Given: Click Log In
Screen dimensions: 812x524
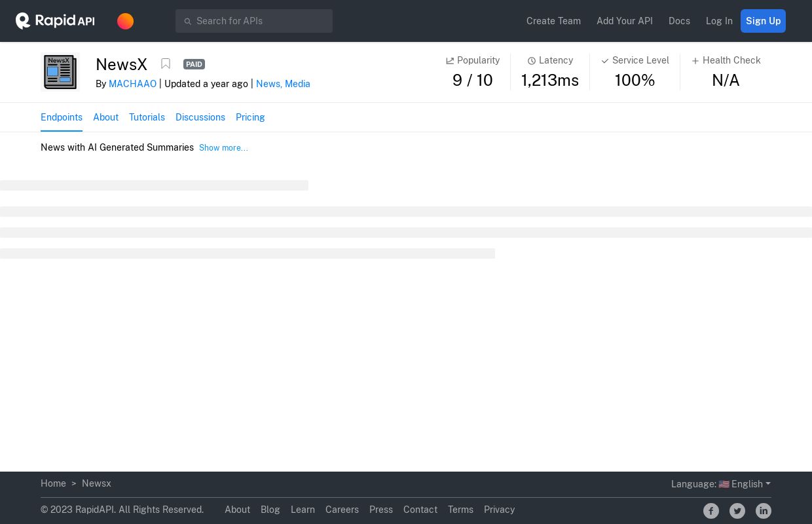Looking at the screenshot, I should coord(719,21).
